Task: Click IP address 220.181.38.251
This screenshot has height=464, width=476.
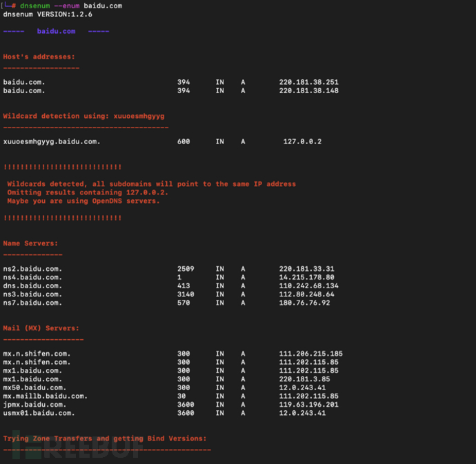Action: pos(309,82)
